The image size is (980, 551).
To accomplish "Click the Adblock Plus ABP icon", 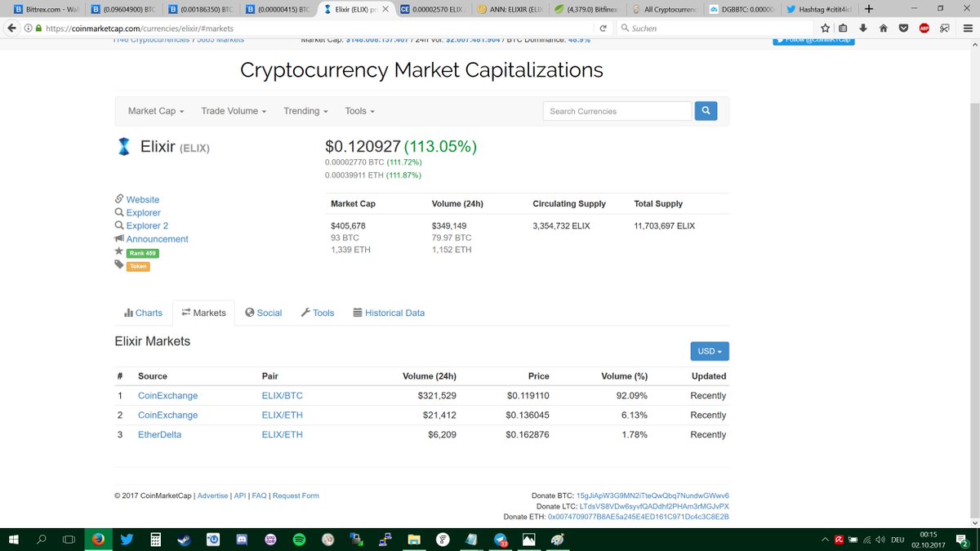I will click(x=924, y=28).
